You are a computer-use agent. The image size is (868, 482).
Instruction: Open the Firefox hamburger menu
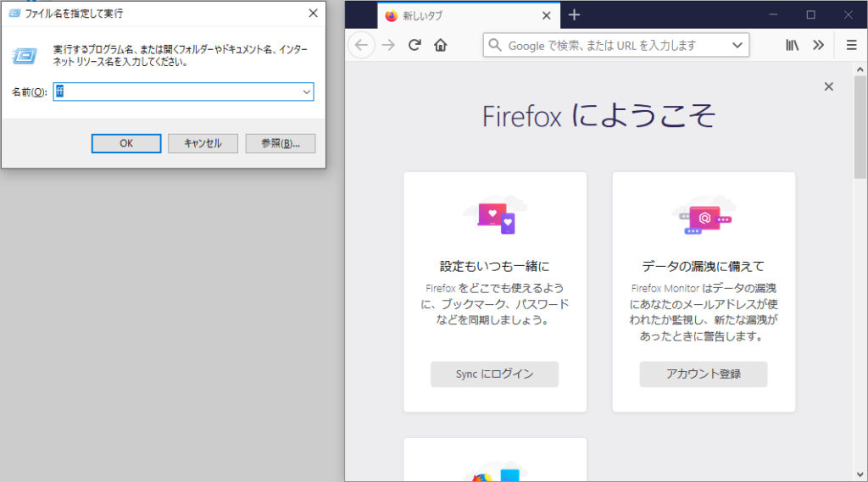pyautogui.click(x=851, y=45)
